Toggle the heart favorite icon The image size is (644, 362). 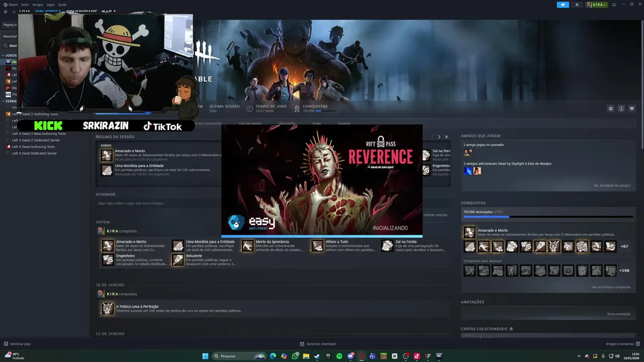[x=632, y=109]
